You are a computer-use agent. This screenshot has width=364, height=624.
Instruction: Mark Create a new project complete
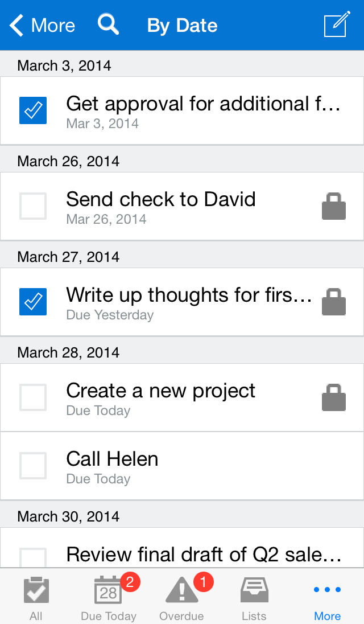point(33,397)
